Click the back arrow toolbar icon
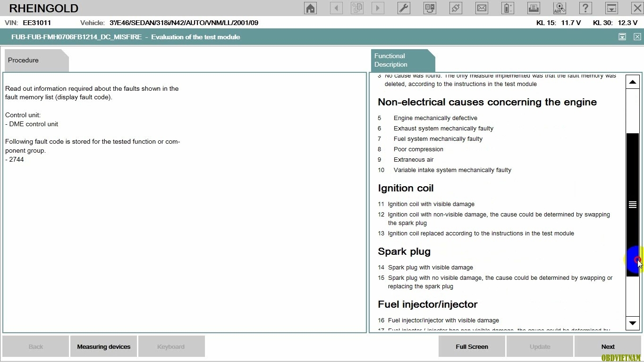 point(336,8)
